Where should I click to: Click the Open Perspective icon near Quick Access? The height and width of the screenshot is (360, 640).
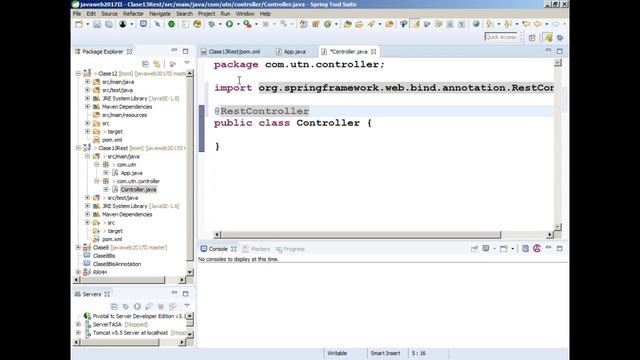pyautogui.click(x=532, y=38)
